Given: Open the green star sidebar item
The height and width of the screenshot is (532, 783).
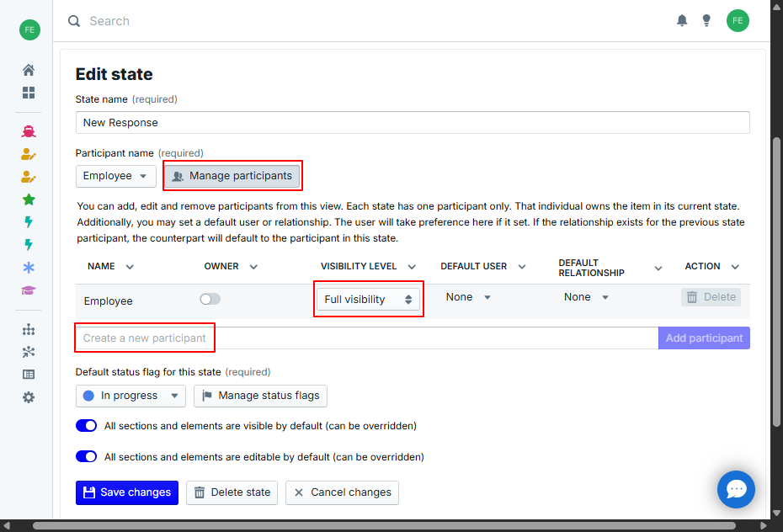Looking at the screenshot, I should [29, 199].
